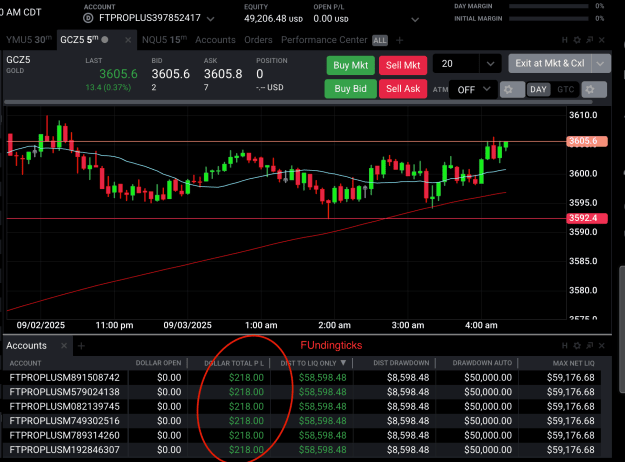Click H link icon in Accounts panel
Image resolution: width=625 pixels, height=462 pixels.
click(x=564, y=346)
